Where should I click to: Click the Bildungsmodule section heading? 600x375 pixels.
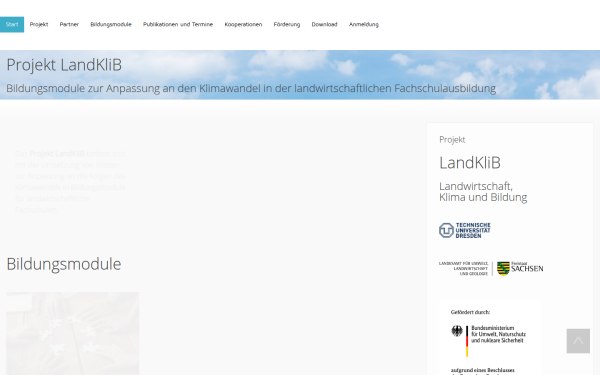(x=64, y=264)
